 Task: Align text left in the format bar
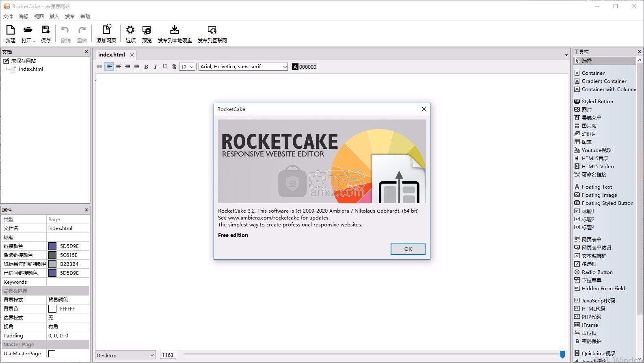point(109,67)
